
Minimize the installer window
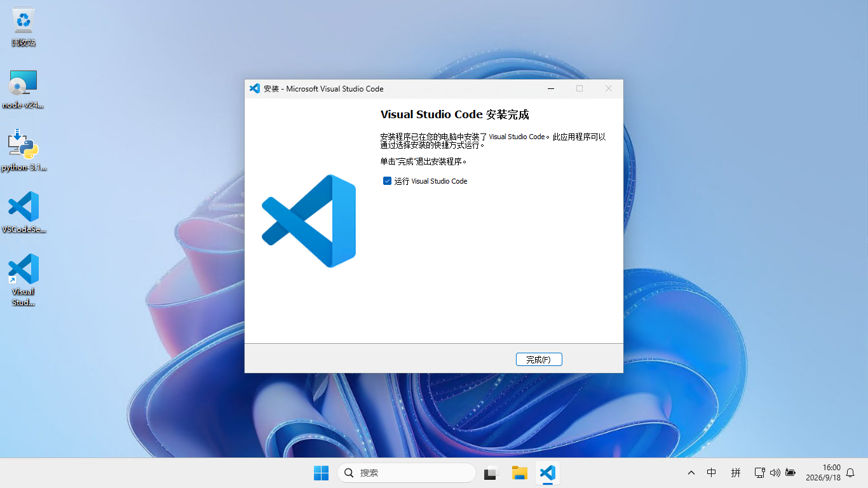pyautogui.click(x=550, y=88)
